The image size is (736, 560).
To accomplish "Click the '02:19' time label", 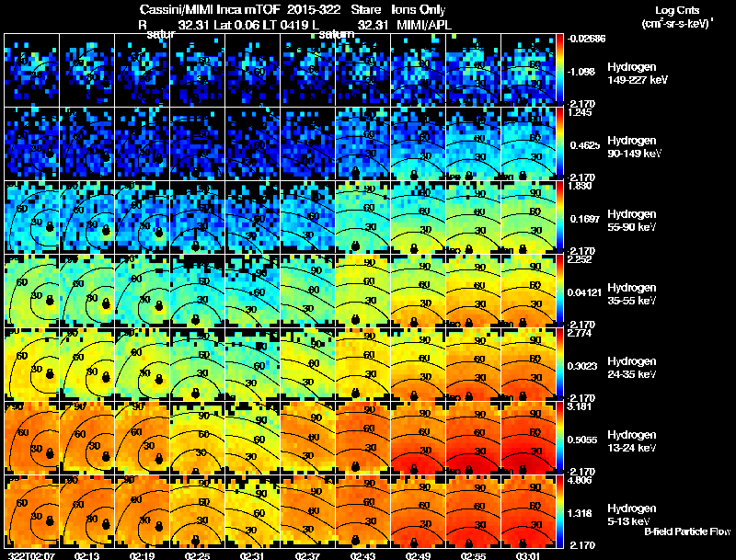I will coord(143,555).
